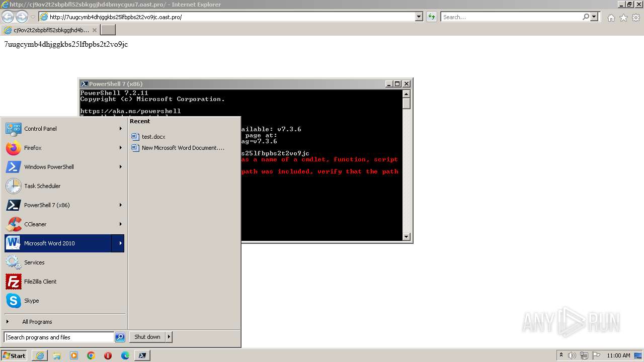Launch Opera from the taskbar
This screenshot has height=362, width=644.
(x=108, y=355)
